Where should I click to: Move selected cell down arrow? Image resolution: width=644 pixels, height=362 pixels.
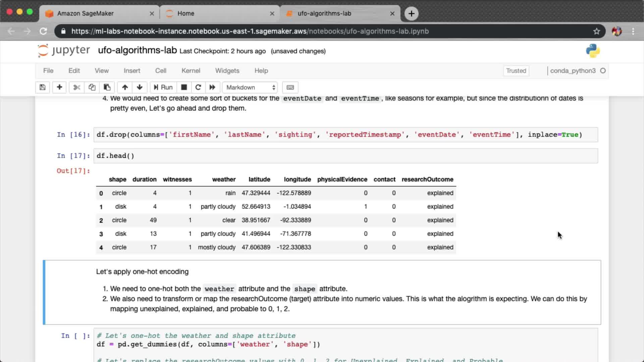[140, 87]
